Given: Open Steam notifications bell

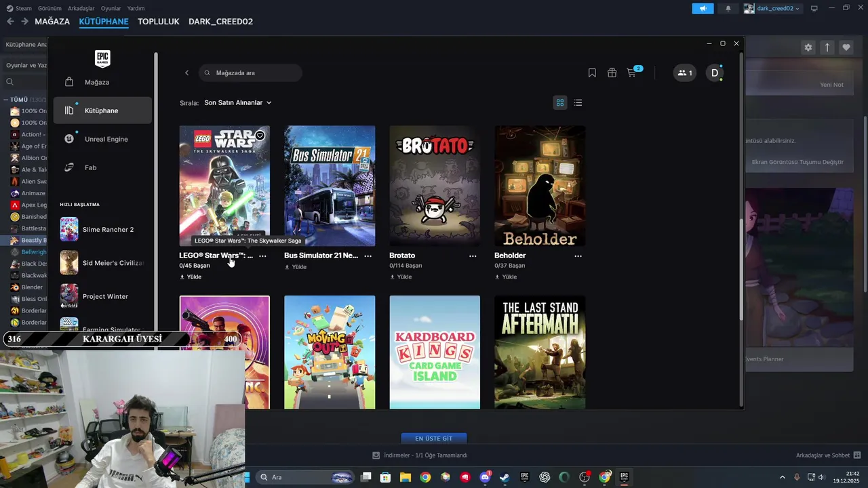Looking at the screenshot, I should click(x=728, y=8).
